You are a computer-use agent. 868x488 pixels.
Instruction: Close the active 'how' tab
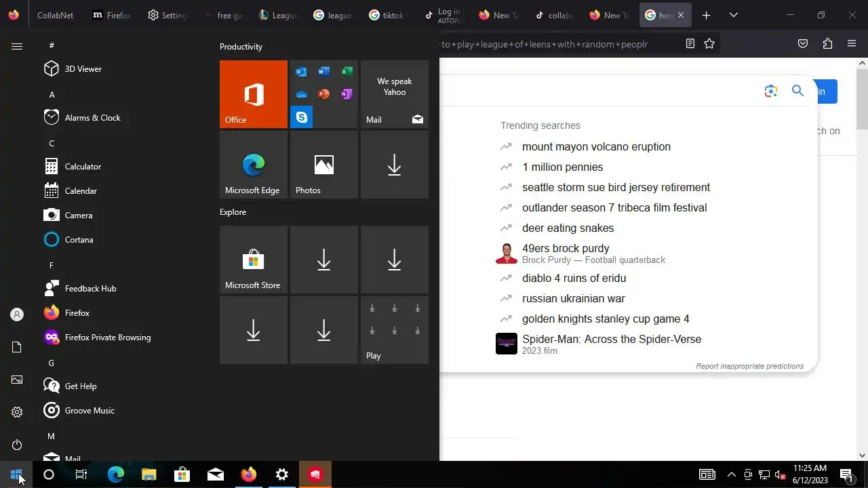click(681, 15)
